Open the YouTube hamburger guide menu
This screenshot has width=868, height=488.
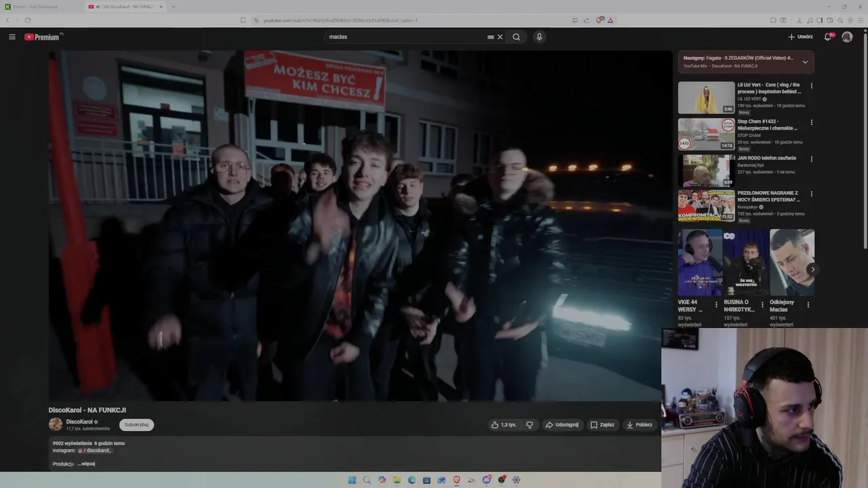pos(12,37)
